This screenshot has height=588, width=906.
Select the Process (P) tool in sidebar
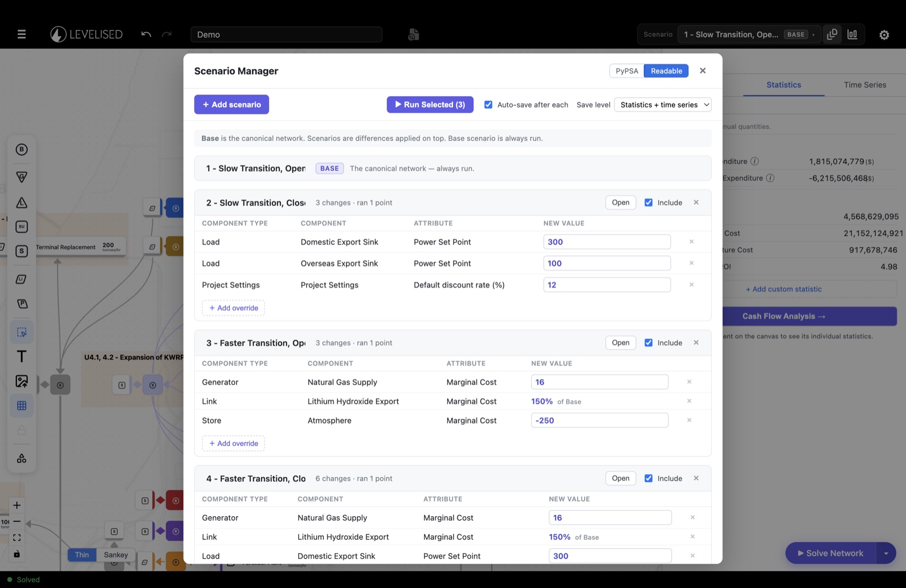click(x=22, y=304)
